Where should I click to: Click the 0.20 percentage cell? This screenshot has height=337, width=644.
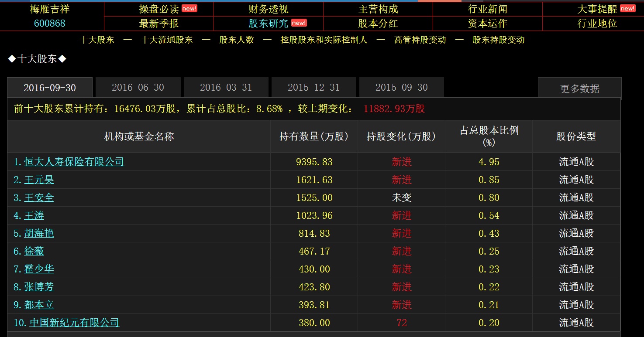point(489,323)
